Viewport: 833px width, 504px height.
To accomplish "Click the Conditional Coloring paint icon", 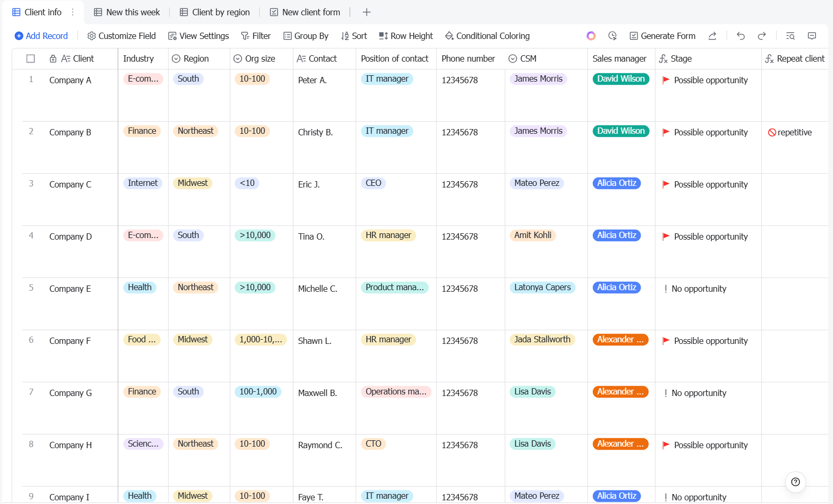I will (x=449, y=36).
